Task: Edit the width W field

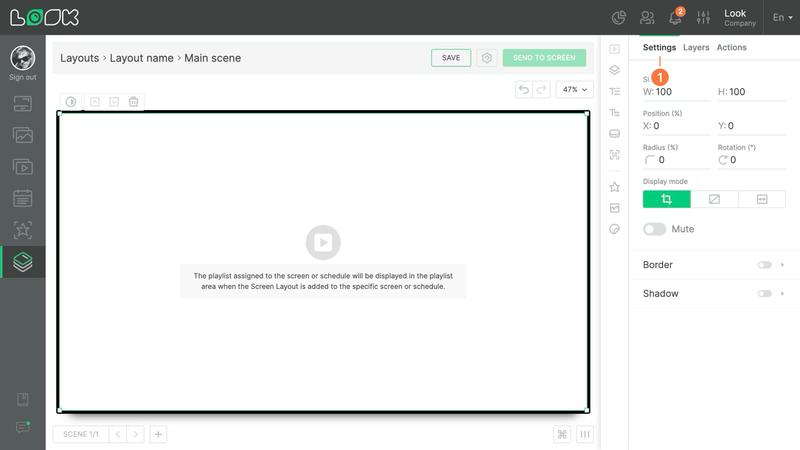Action: click(x=677, y=92)
